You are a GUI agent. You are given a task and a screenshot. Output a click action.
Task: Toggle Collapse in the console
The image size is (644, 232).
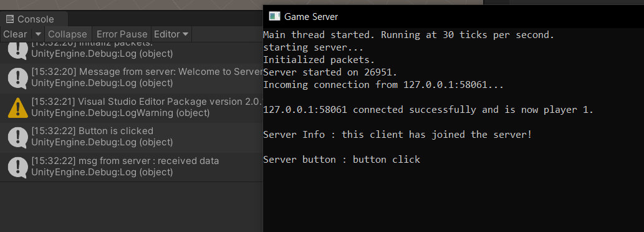[x=68, y=34]
